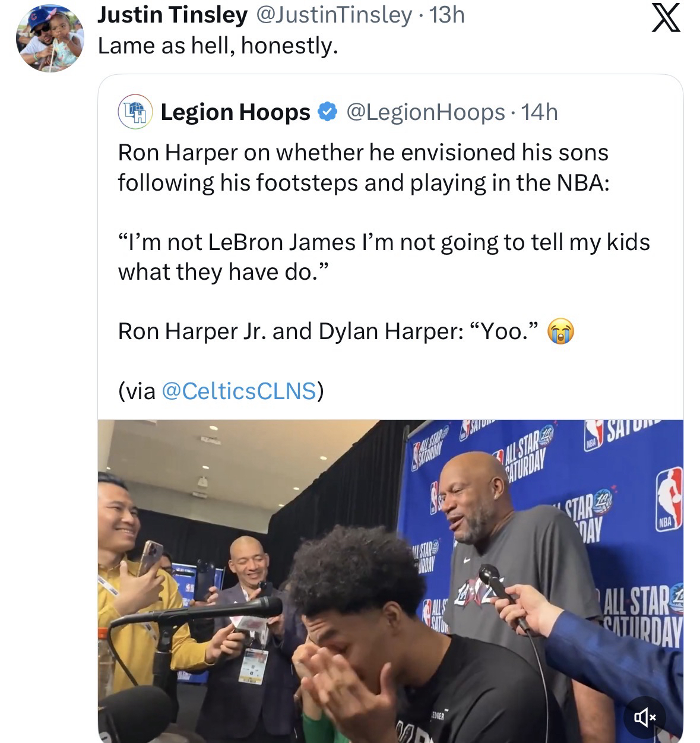Click the crying face emoji
The width and height of the screenshot is (700, 743).
pos(560,331)
